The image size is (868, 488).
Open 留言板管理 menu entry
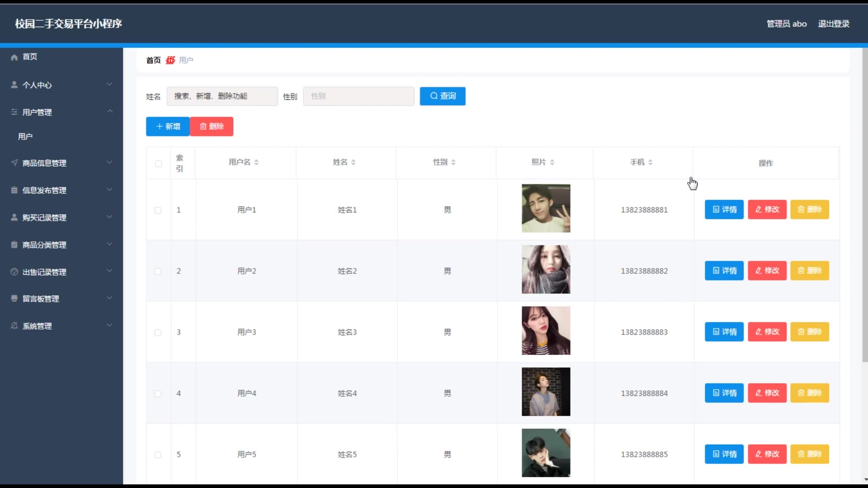[x=61, y=299]
